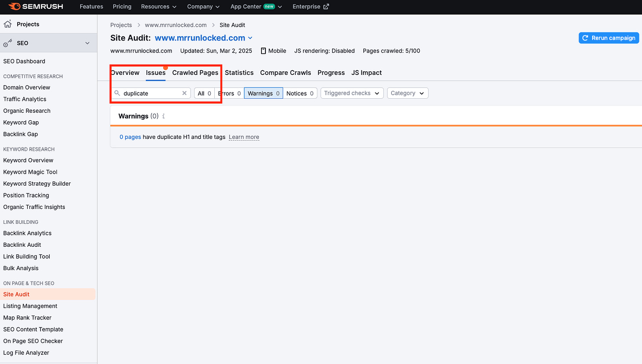Click the Semrush logo
This screenshot has height=364, width=642.
coord(36,7)
